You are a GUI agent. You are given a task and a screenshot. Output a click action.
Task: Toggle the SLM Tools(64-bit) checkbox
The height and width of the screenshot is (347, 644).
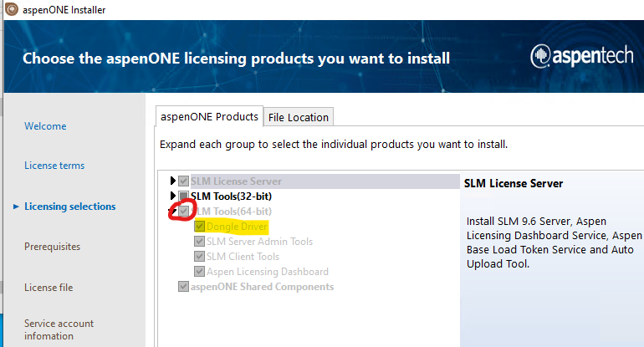pos(184,211)
